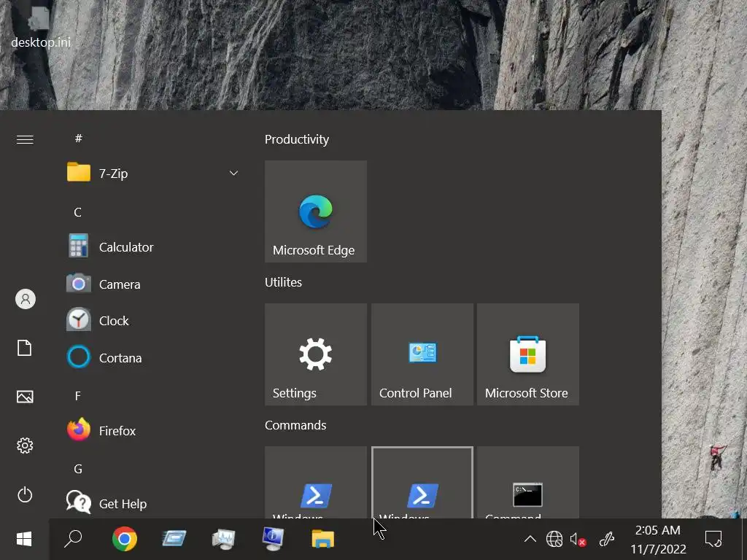Click the Power button icon

pos(25,495)
